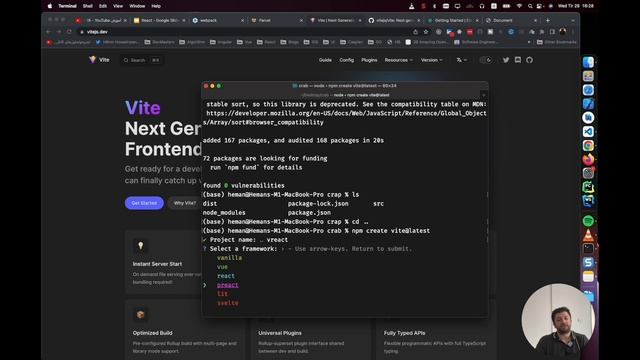Open PyCharm from the Dock
Screen dimensions: 640x360
588,187
